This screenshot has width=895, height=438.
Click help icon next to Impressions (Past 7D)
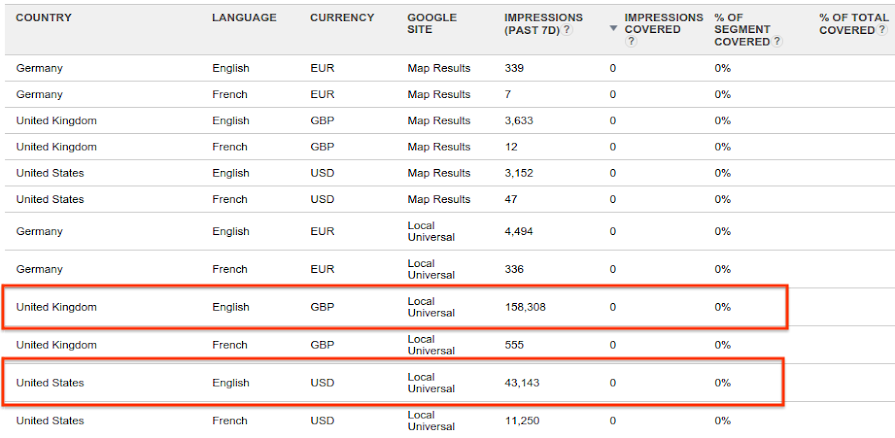click(567, 30)
